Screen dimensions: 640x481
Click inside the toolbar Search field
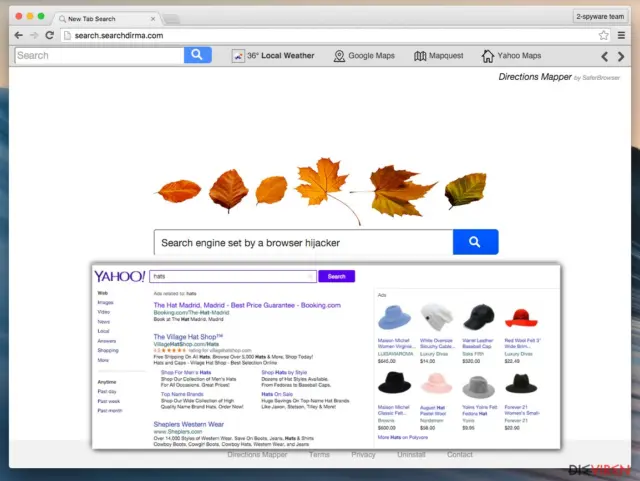tap(99, 55)
